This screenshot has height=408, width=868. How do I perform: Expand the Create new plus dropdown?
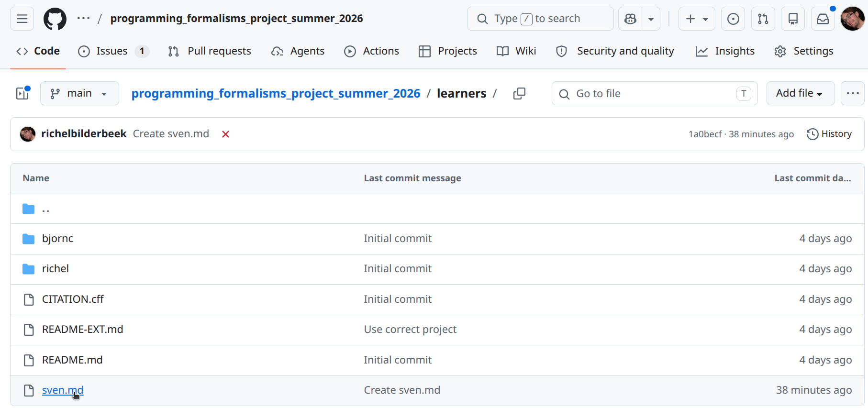click(696, 19)
